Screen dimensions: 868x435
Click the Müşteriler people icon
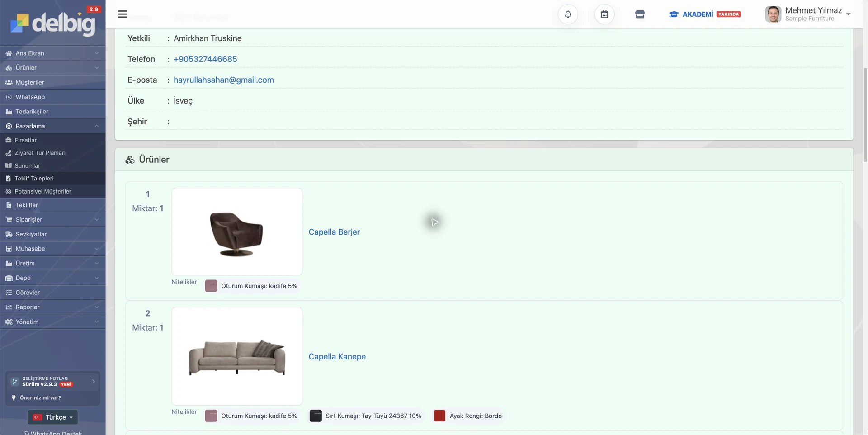pos(9,83)
